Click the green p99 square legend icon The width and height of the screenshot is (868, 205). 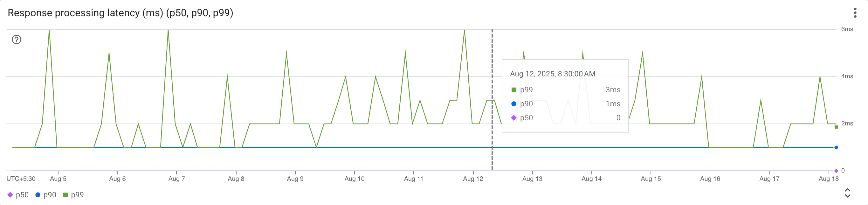pyautogui.click(x=66, y=194)
